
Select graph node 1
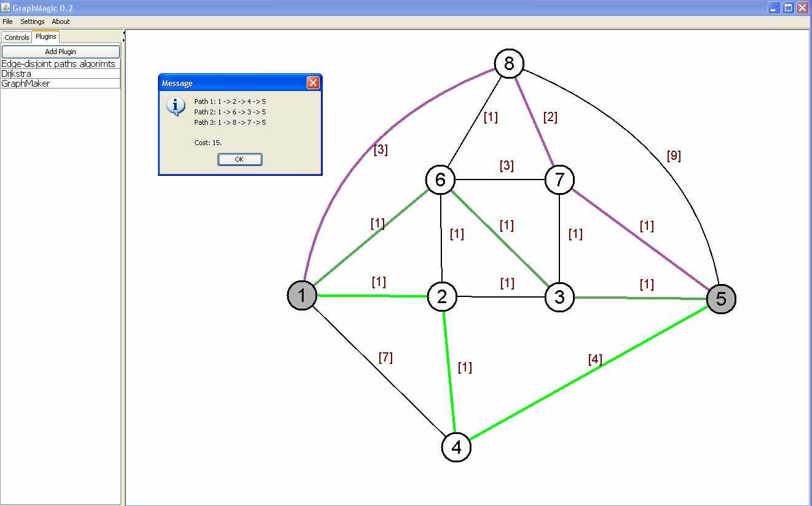point(302,296)
